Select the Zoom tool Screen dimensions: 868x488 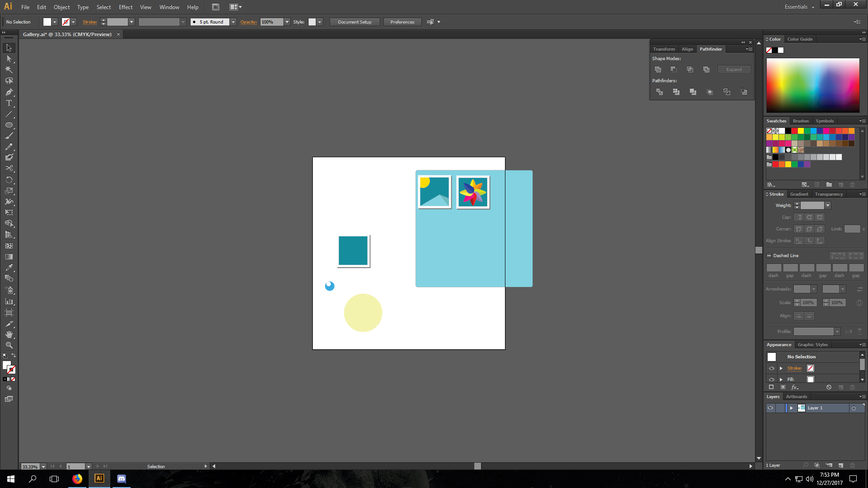pos(9,345)
